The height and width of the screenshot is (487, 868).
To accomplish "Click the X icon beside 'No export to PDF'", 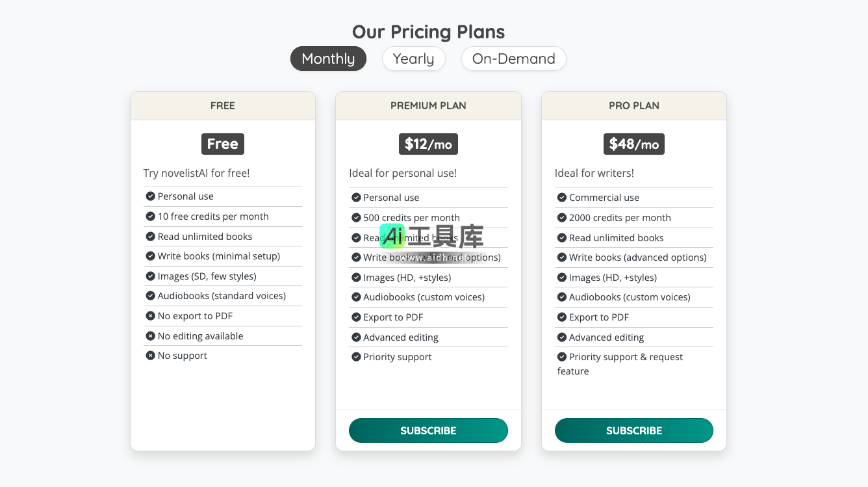I will tap(150, 316).
